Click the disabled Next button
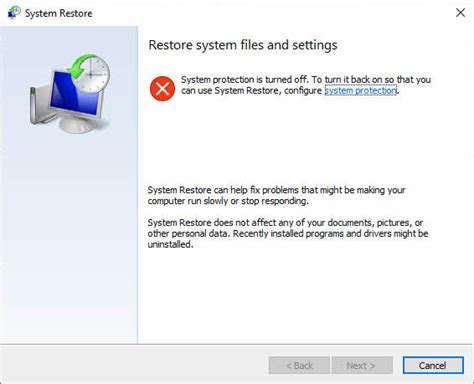 362,365
